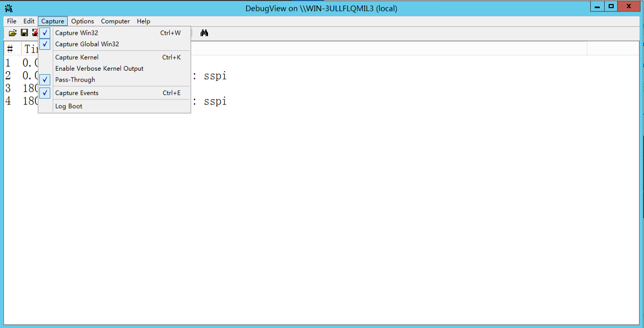Close the open Capture menu
Image resolution: width=644 pixels, height=328 pixels.
pyautogui.click(x=53, y=21)
